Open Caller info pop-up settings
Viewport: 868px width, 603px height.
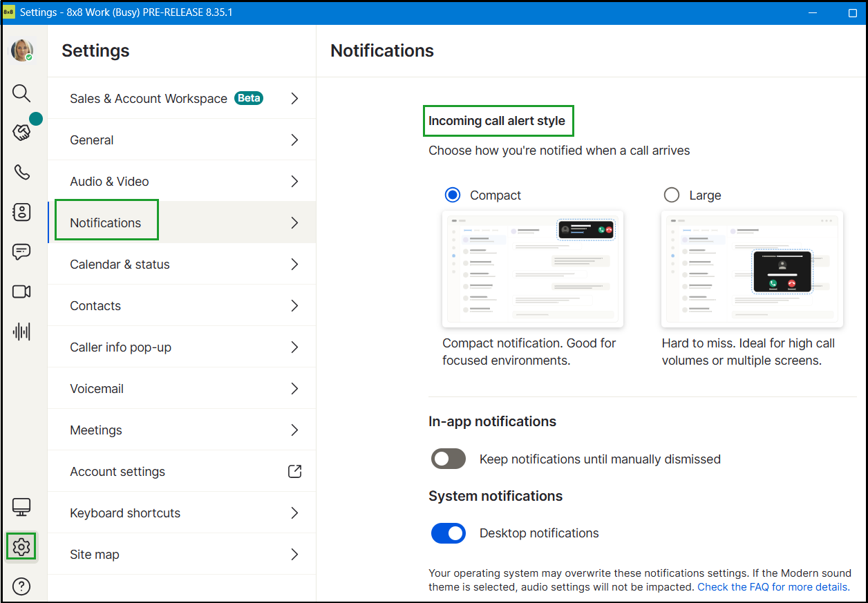182,347
